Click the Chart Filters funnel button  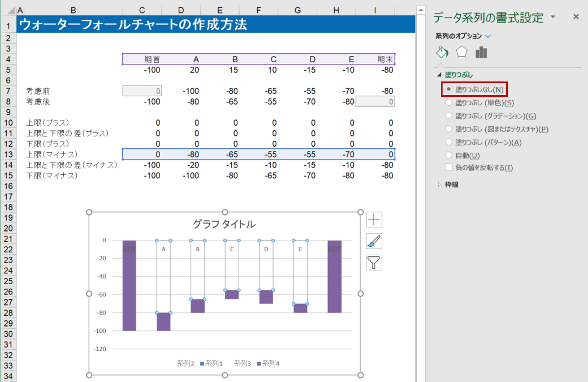coord(374,263)
